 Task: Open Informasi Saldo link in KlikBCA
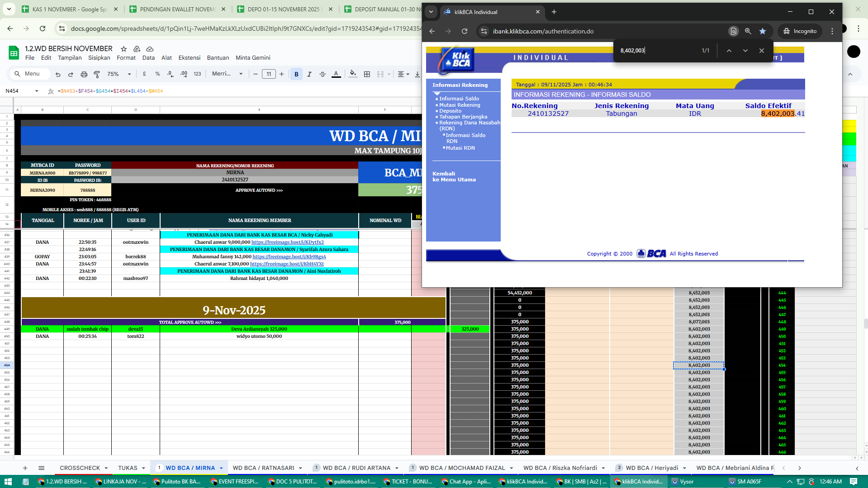(x=459, y=99)
